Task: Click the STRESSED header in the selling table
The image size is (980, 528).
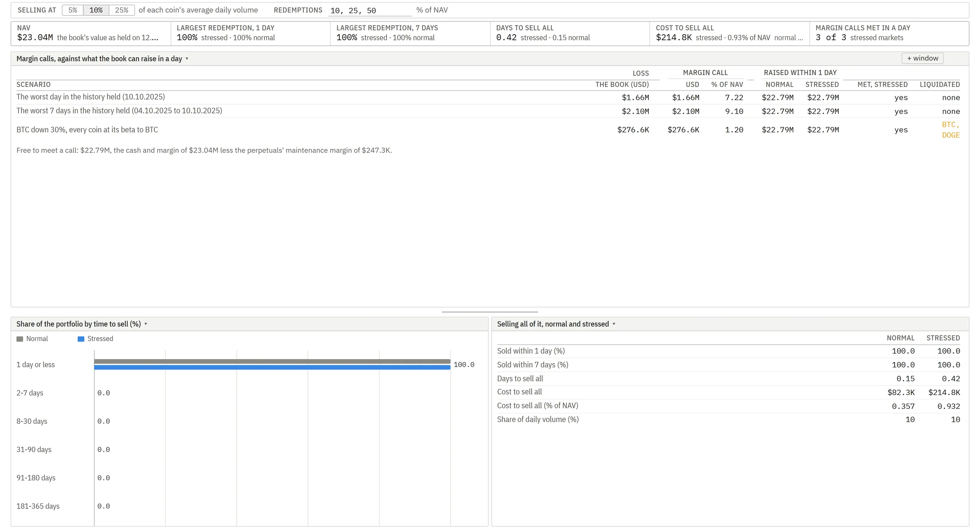Action: (943, 338)
